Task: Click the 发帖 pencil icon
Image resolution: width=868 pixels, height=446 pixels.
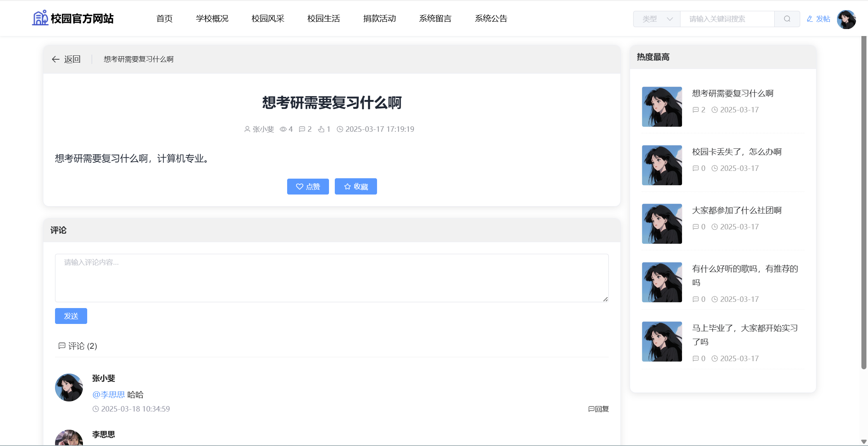Action: (x=810, y=19)
